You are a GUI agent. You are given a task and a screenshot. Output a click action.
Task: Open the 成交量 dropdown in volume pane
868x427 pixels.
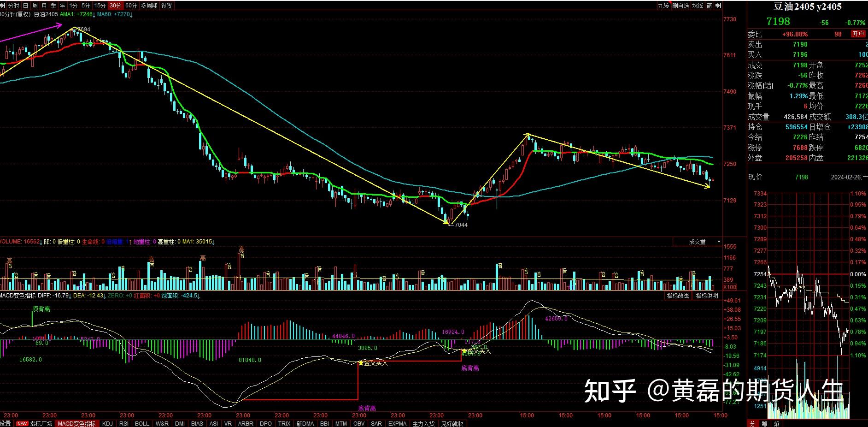(697, 242)
